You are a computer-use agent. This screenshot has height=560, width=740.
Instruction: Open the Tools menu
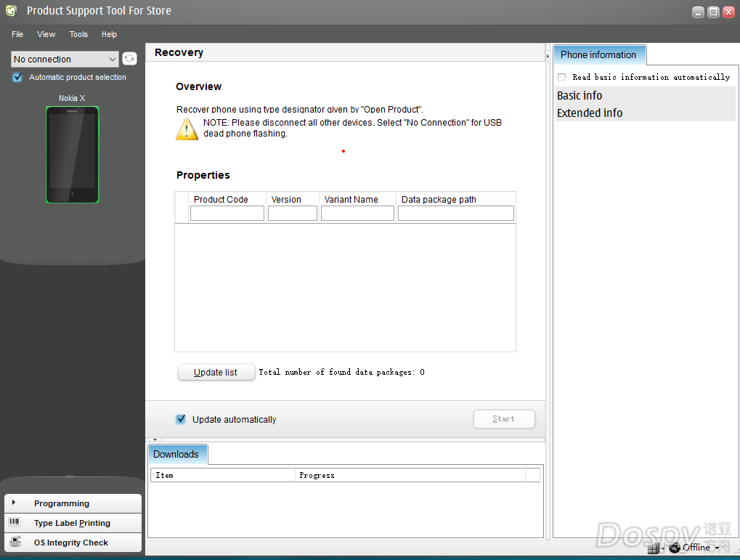(x=78, y=34)
